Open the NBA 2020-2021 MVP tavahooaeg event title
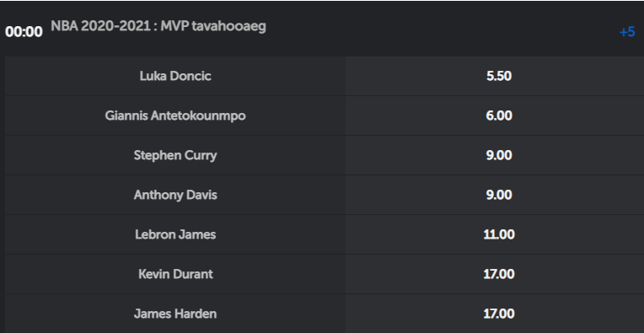The image size is (644, 333). 158,26
